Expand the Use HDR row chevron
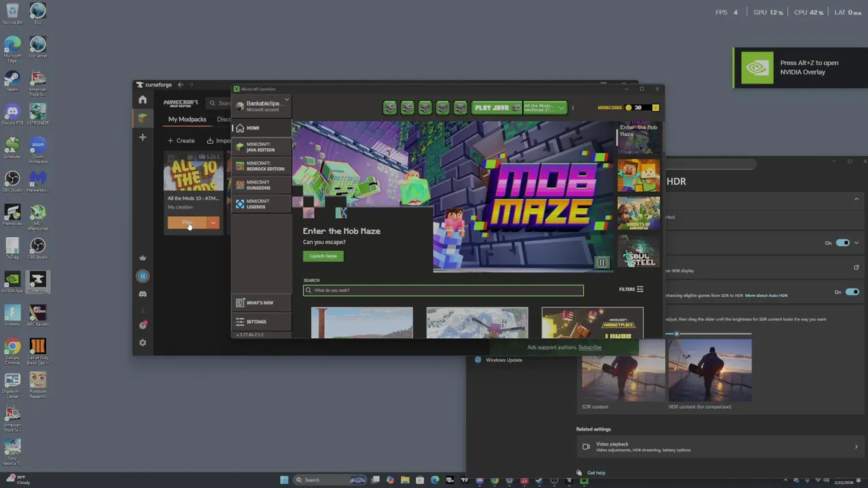868x488 pixels. [x=856, y=243]
